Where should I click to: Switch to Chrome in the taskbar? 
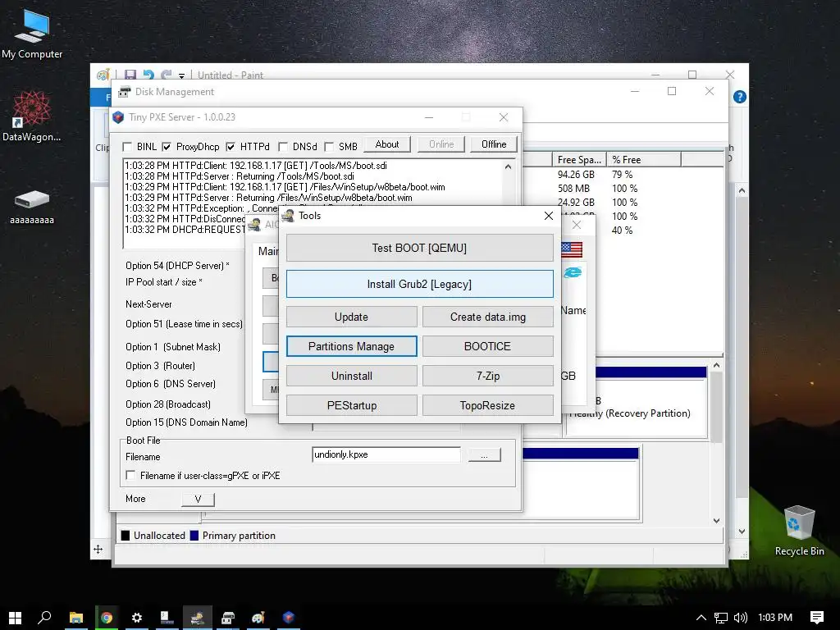[107, 618]
